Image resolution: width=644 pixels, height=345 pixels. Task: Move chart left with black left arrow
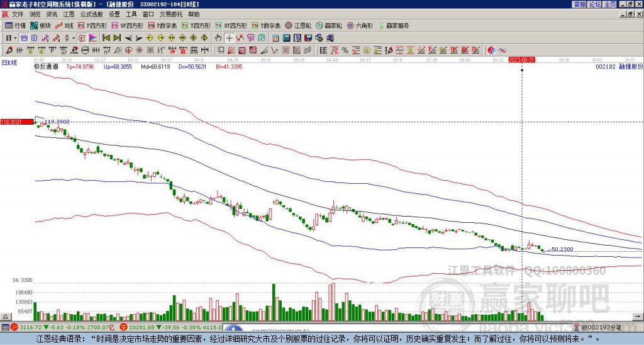click(128, 38)
